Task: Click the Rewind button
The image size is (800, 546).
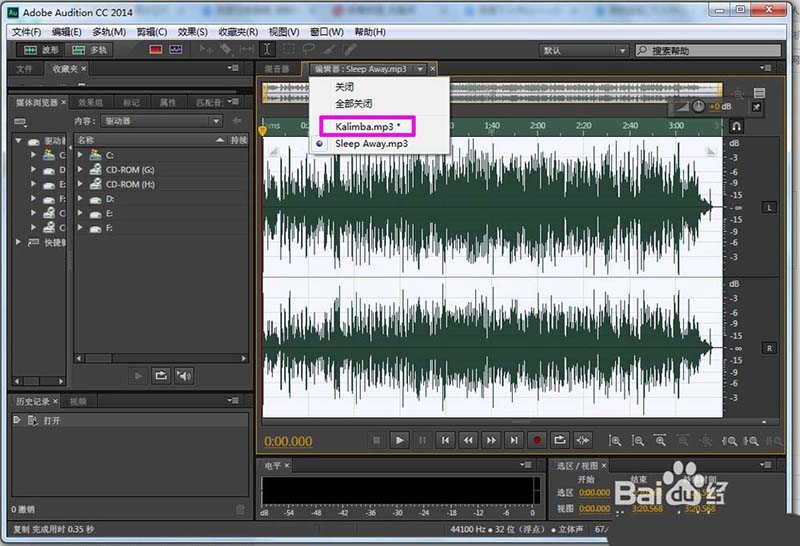Action: coord(468,440)
